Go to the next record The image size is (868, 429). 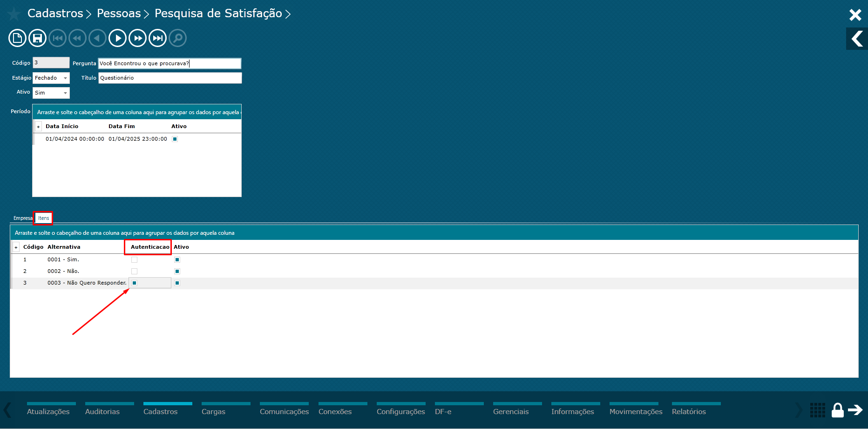point(117,38)
